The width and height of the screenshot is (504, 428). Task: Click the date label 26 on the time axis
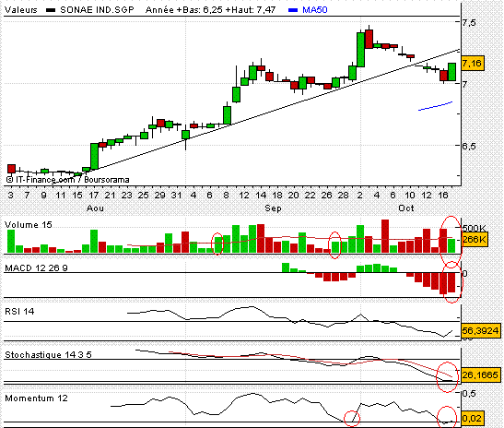click(326, 195)
